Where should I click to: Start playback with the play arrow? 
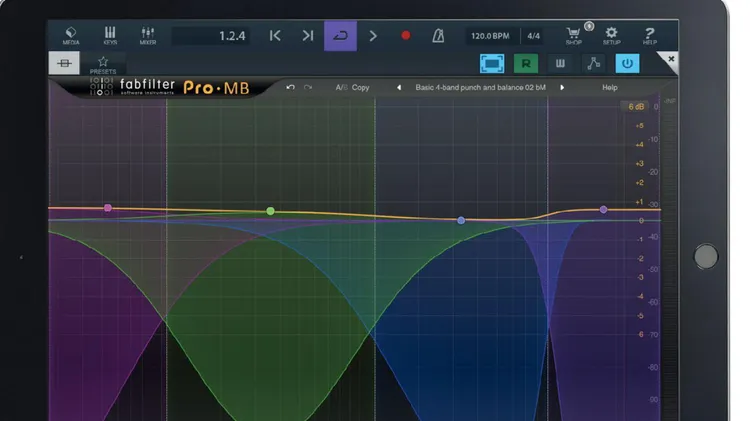[x=373, y=35]
